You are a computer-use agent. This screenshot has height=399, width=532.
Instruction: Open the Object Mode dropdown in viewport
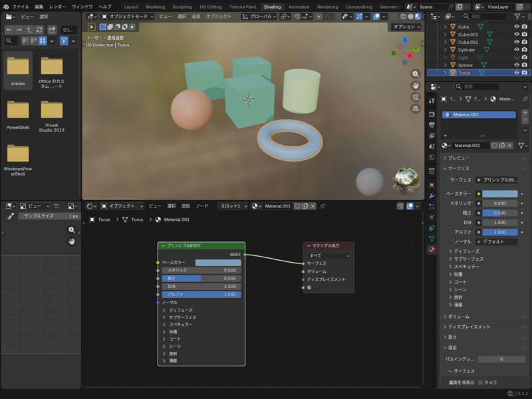point(128,16)
